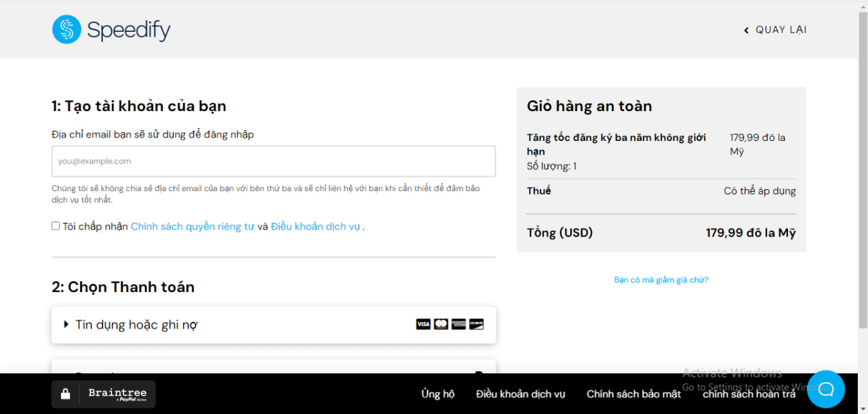Click the heading 1: Tạo tài khoản của bạn
The image size is (868, 414).
pyautogui.click(x=139, y=106)
